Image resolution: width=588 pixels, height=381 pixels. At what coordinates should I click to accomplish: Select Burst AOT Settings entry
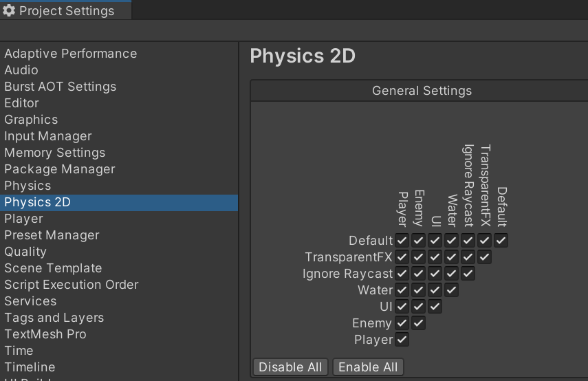click(60, 87)
